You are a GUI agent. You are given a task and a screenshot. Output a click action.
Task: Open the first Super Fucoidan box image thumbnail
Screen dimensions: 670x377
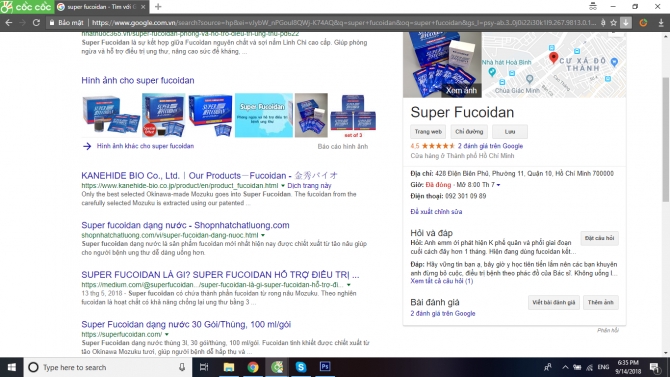pos(111,115)
